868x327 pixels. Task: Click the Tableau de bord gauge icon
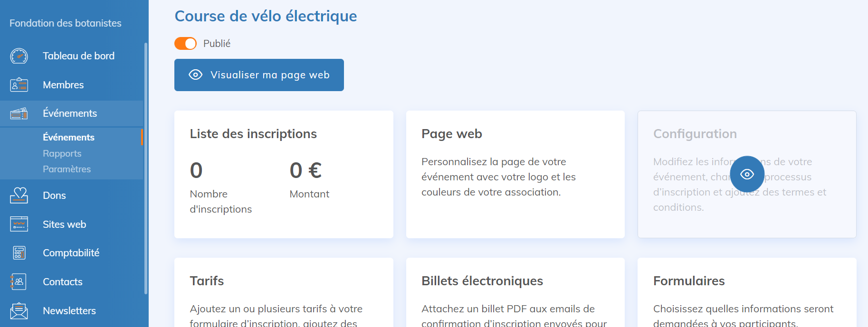pyautogui.click(x=19, y=56)
